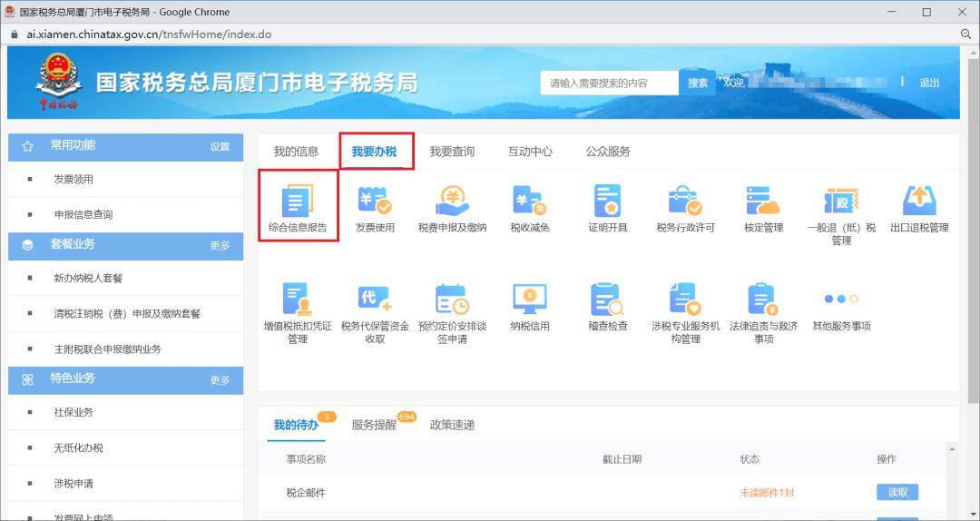This screenshot has width=980, height=521.
Task: Click 更多 in 套餐业务 header
Action: click(x=220, y=246)
